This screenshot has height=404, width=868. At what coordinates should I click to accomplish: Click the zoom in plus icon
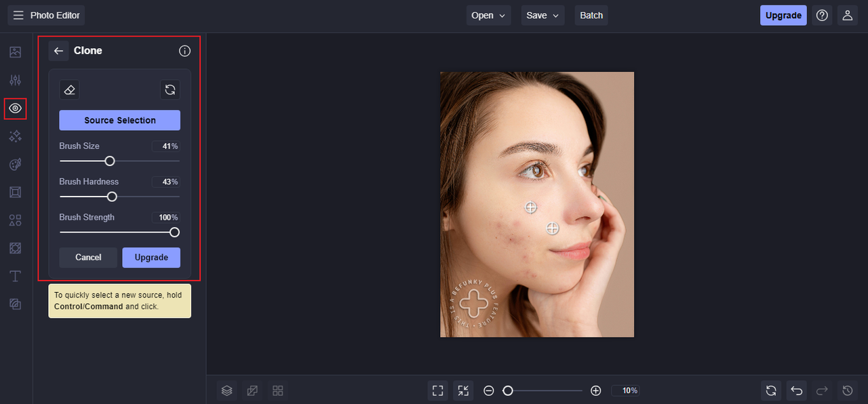point(596,390)
